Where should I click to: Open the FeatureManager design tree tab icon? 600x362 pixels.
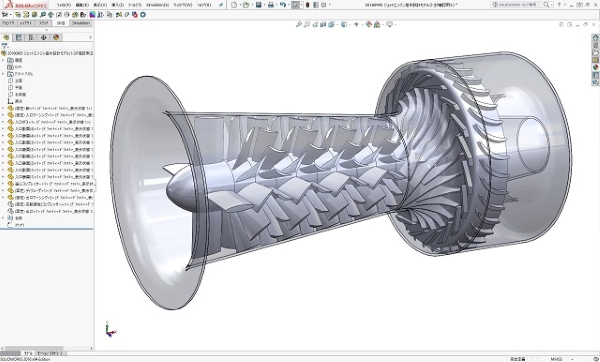pyautogui.click(x=6, y=38)
